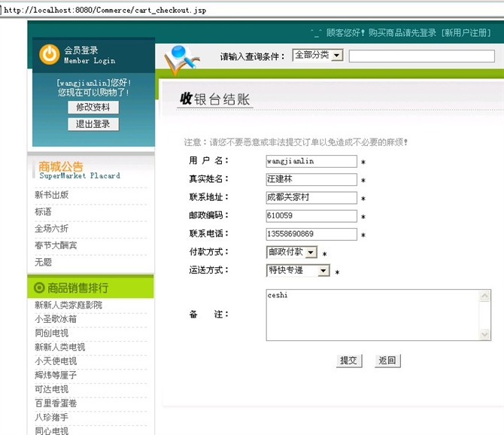Click the 购买商品请先登录 greeting text
Screen dimensions: 504x435
point(402,33)
